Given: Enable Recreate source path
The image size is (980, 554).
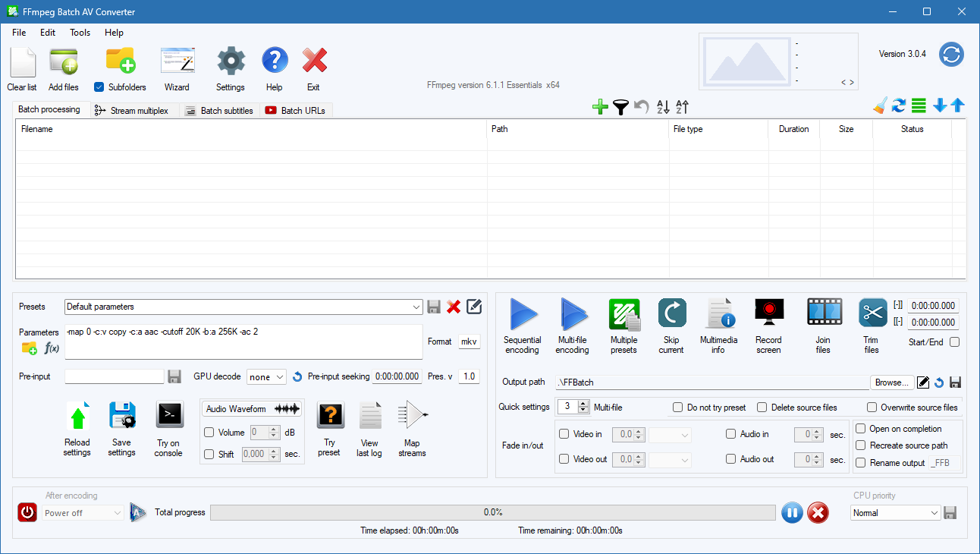Looking at the screenshot, I should 861,445.
